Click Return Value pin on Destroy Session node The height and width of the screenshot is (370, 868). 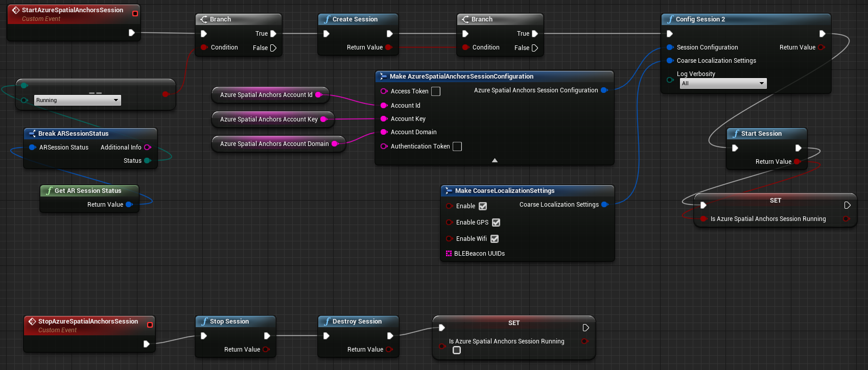pyautogui.click(x=389, y=350)
